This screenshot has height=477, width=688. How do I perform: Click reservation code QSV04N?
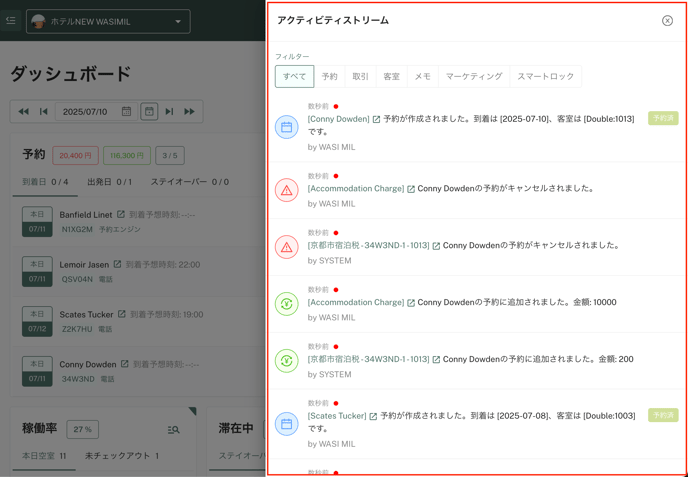click(77, 279)
